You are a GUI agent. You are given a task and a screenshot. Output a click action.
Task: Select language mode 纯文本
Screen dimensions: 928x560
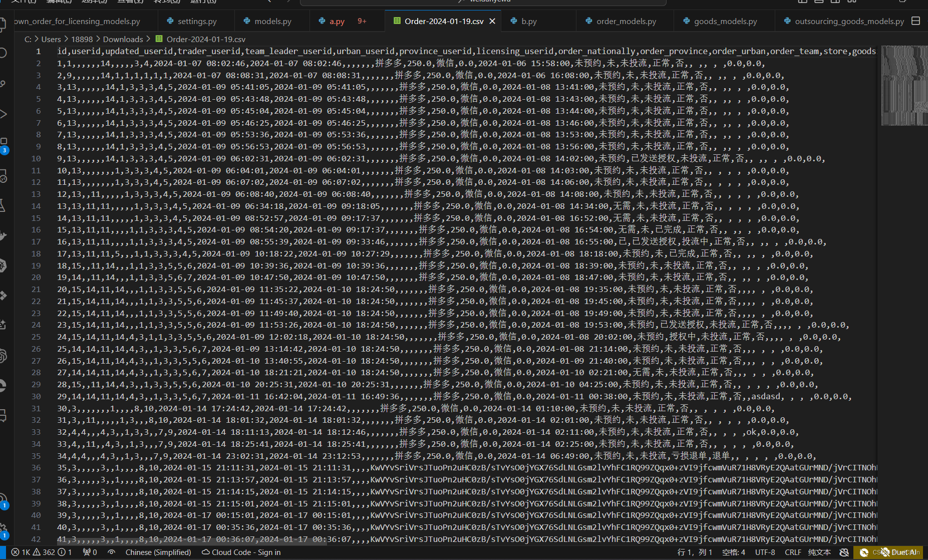coord(819,552)
